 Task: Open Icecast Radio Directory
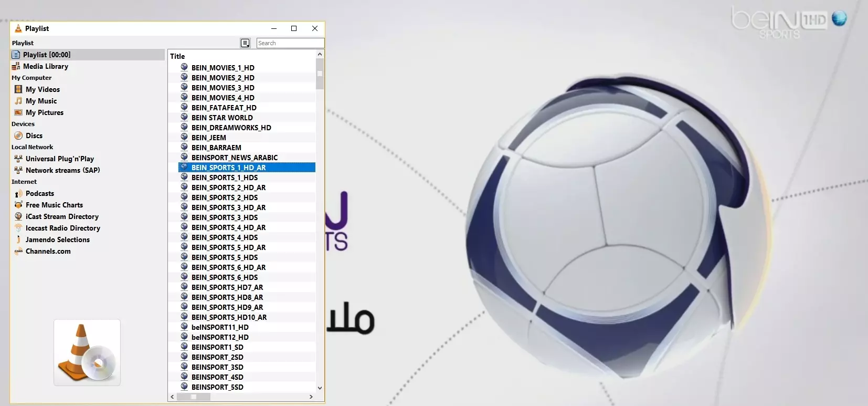point(63,228)
